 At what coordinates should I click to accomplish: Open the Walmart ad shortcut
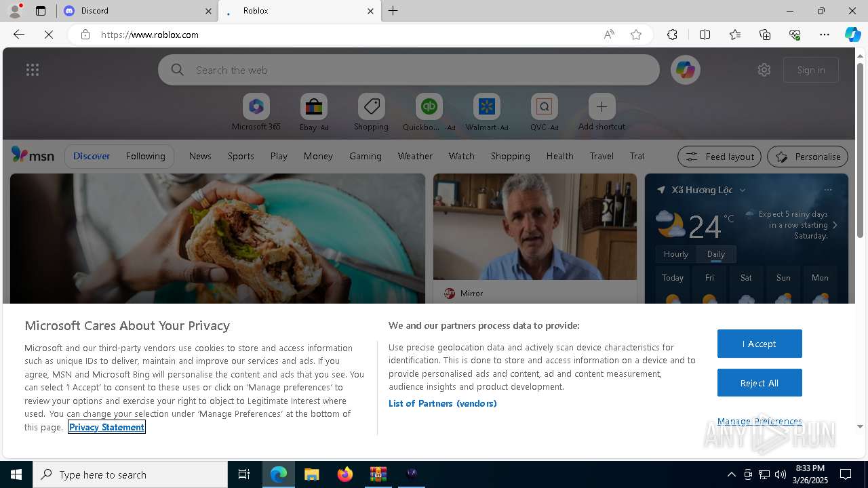click(x=487, y=113)
